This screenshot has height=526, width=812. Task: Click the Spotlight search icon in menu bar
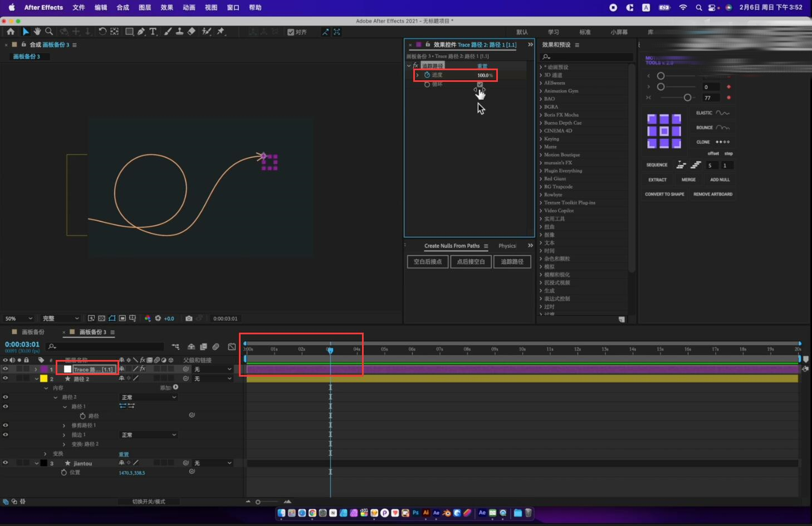click(x=698, y=8)
